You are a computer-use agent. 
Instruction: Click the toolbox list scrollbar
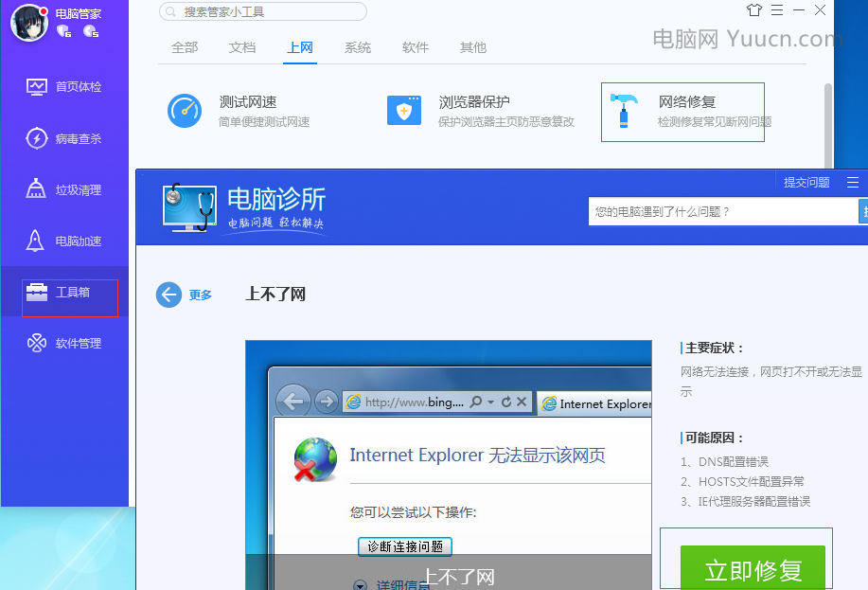click(828, 125)
